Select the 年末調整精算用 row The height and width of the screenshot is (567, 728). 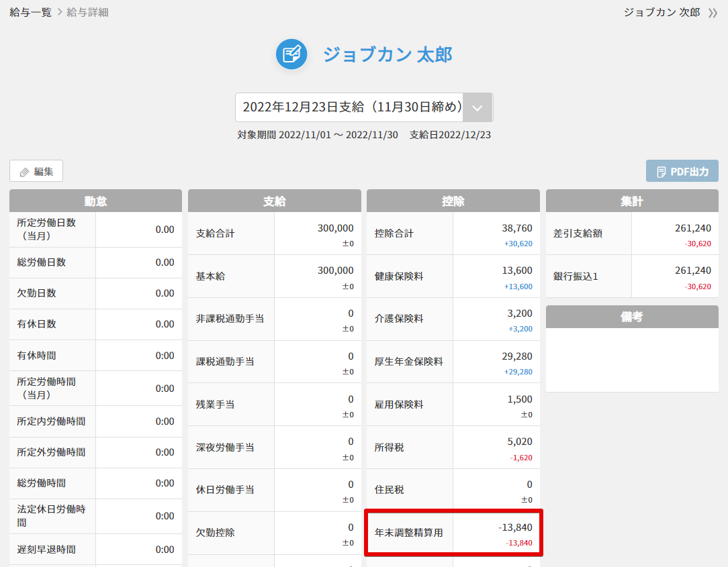pos(453,533)
